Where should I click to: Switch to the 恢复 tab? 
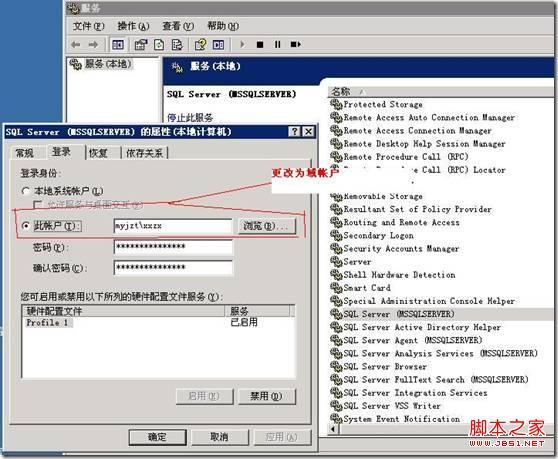[99, 153]
